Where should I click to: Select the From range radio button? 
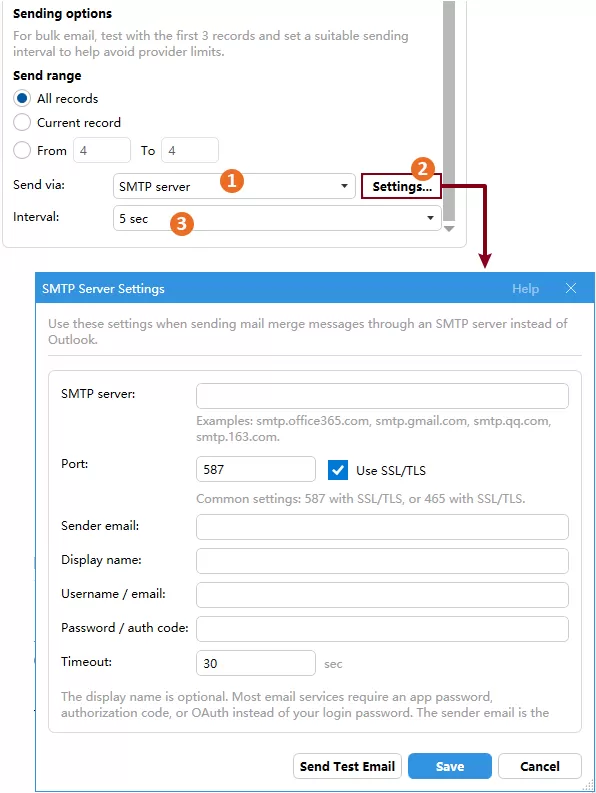pos(22,150)
